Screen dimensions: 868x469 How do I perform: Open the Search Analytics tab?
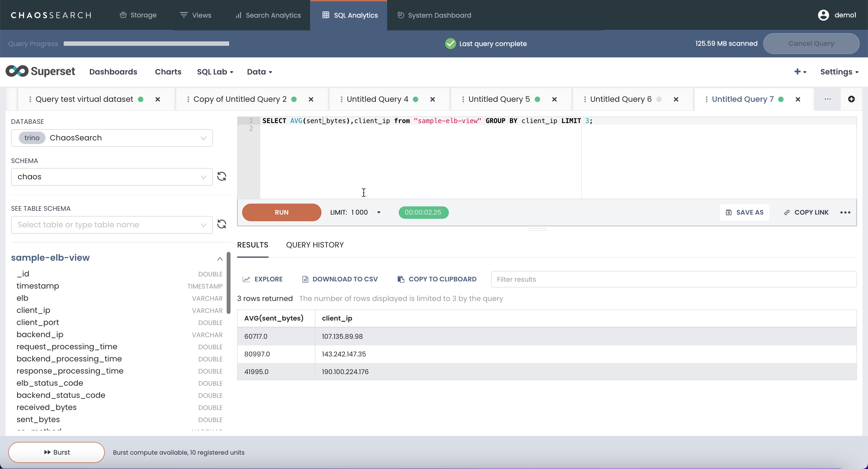coord(268,15)
